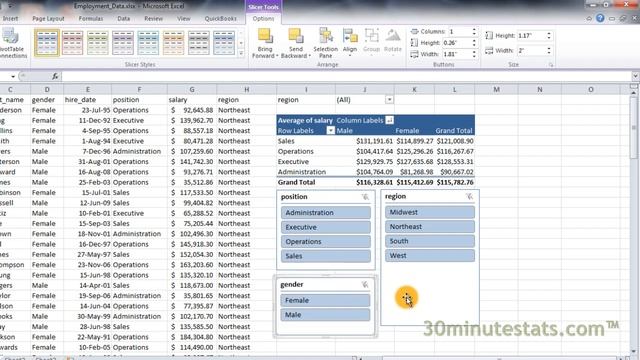Image resolution: width=640 pixels, height=360 pixels.
Task: Open the Data tab
Action: [123, 19]
